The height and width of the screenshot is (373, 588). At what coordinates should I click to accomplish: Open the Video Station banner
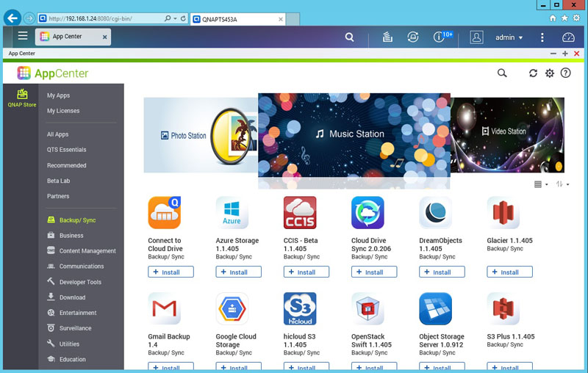coord(507,135)
